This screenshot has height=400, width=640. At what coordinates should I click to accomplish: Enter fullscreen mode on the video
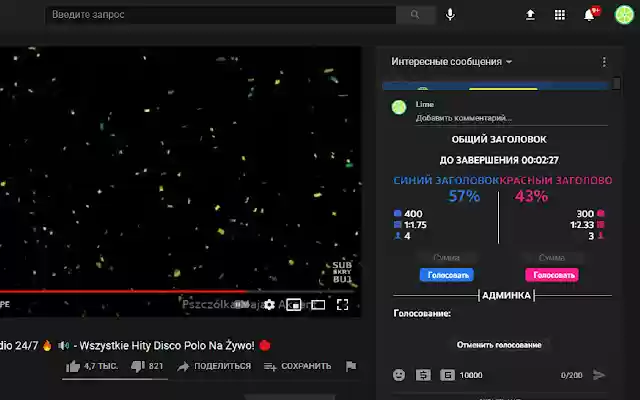(x=342, y=304)
